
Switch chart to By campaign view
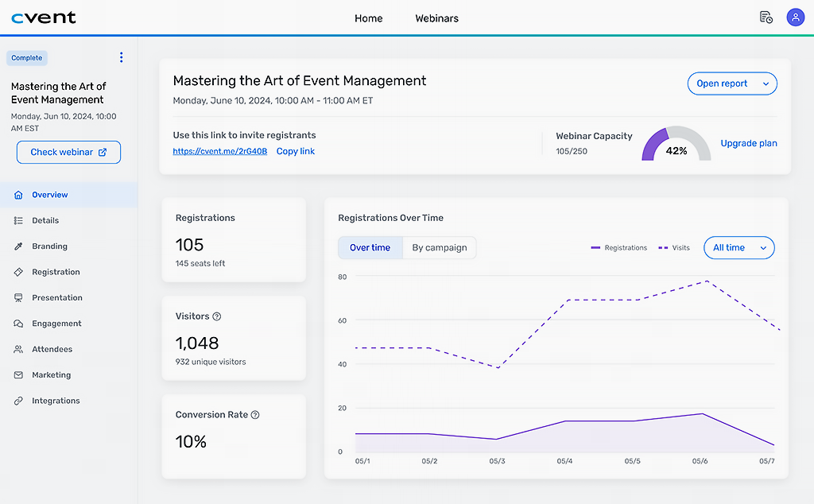click(439, 247)
